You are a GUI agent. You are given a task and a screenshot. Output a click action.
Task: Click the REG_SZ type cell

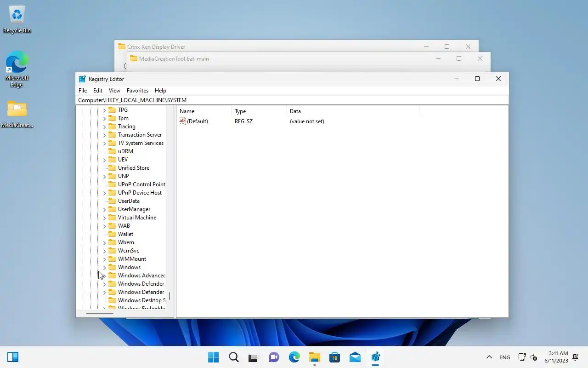coord(243,121)
